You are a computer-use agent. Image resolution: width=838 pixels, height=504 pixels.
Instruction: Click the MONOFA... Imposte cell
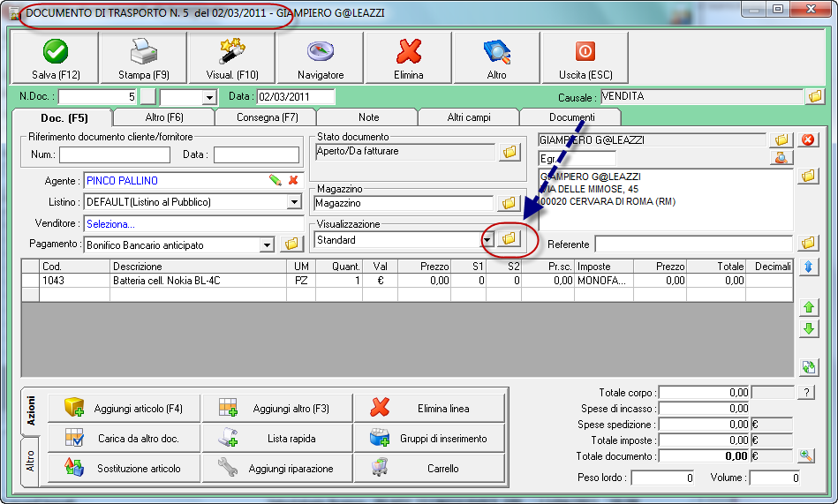(x=604, y=281)
